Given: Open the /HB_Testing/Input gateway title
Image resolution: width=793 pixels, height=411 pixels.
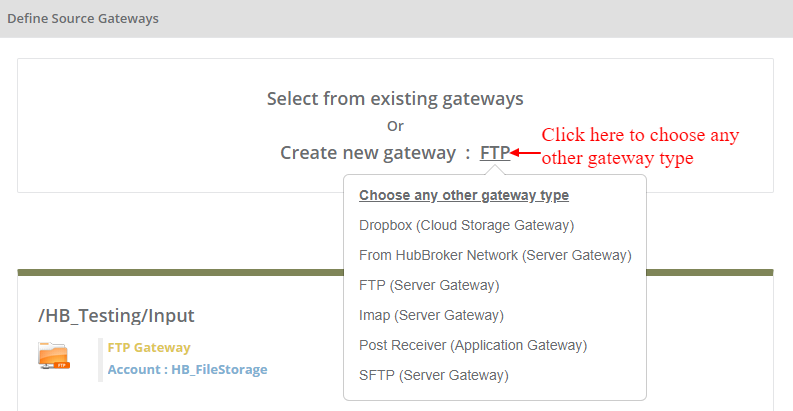Looking at the screenshot, I should [x=116, y=316].
